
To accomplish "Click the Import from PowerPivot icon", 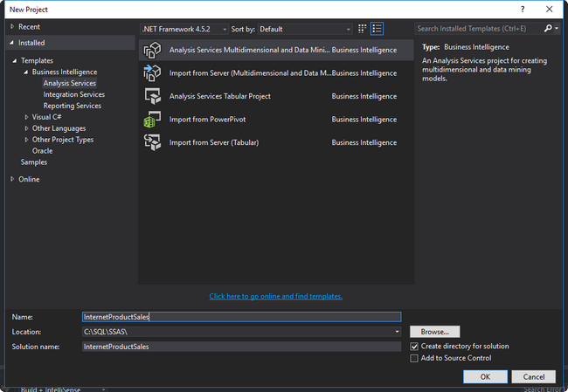I will click(152, 120).
